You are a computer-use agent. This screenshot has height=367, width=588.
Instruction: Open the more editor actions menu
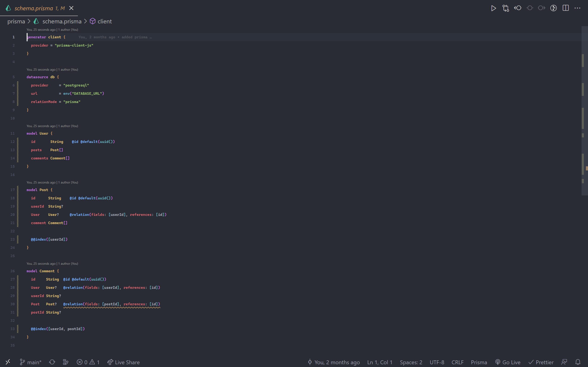pos(577,8)
